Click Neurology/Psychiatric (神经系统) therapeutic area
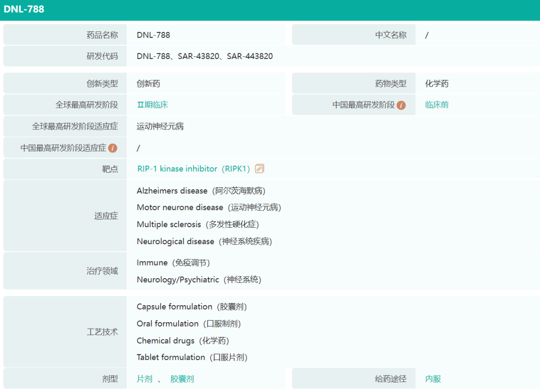 [x=198, y=280]
